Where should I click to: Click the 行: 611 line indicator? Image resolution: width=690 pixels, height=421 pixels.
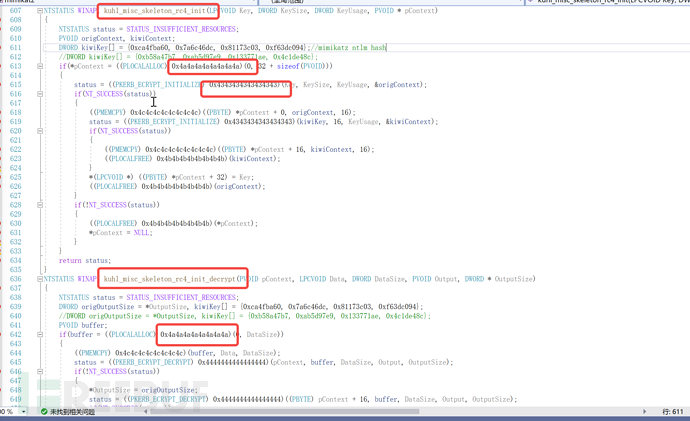[x=672, y=412]
